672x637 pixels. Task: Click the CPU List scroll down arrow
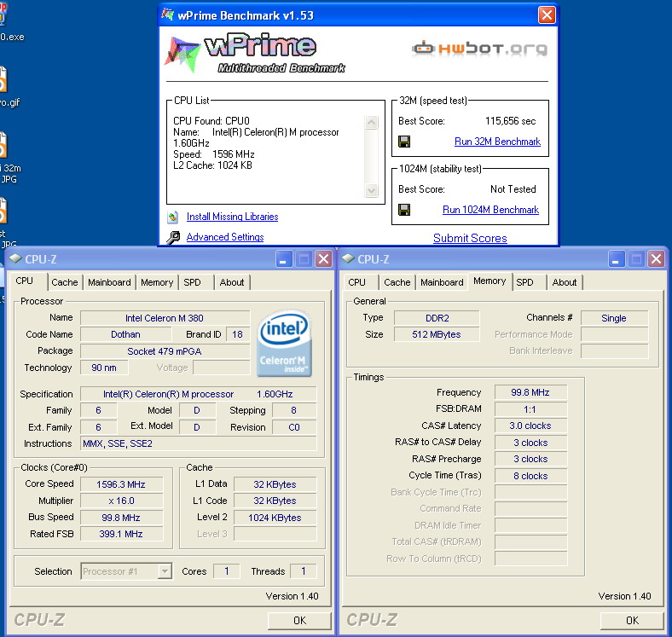click(x=372, y=190)
